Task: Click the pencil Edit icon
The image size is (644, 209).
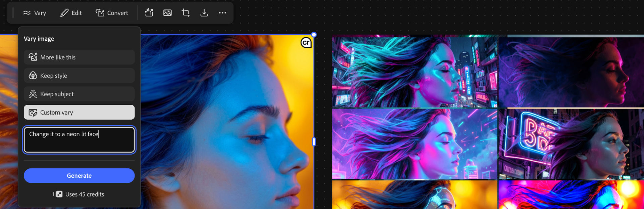Action: [x=64, y=13]
